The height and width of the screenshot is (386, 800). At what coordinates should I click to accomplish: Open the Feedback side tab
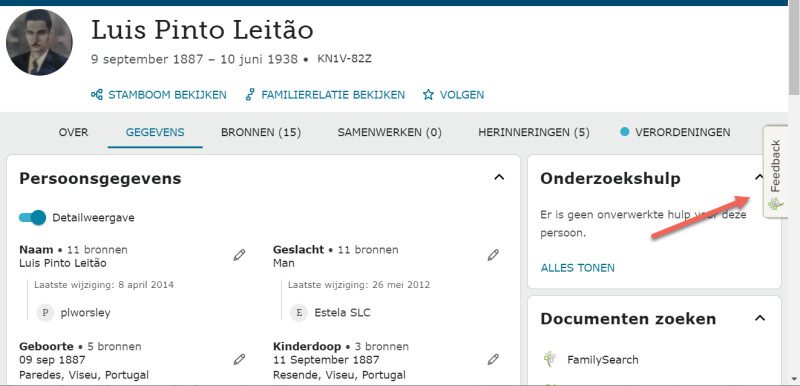(x=775, y=172)
